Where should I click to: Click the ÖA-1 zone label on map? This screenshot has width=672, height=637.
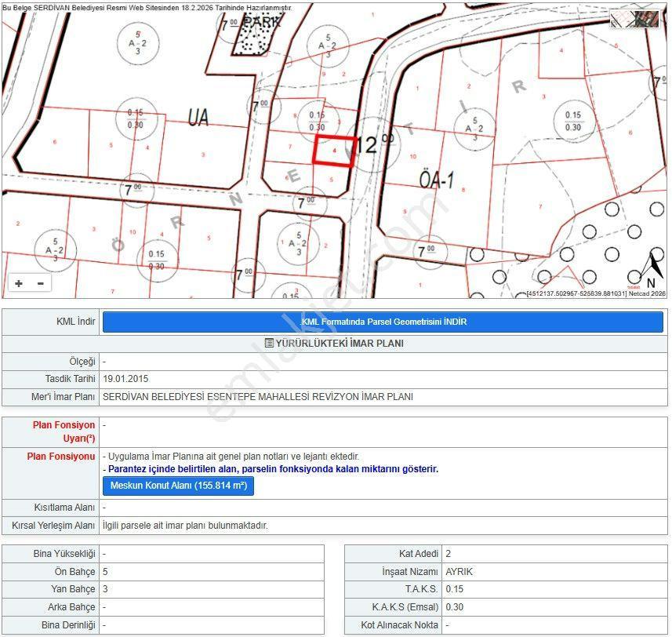tap(437, 180)
